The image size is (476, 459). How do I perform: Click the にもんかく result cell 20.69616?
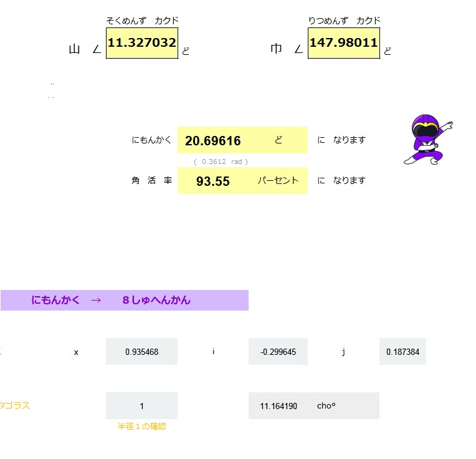[213, 141]
